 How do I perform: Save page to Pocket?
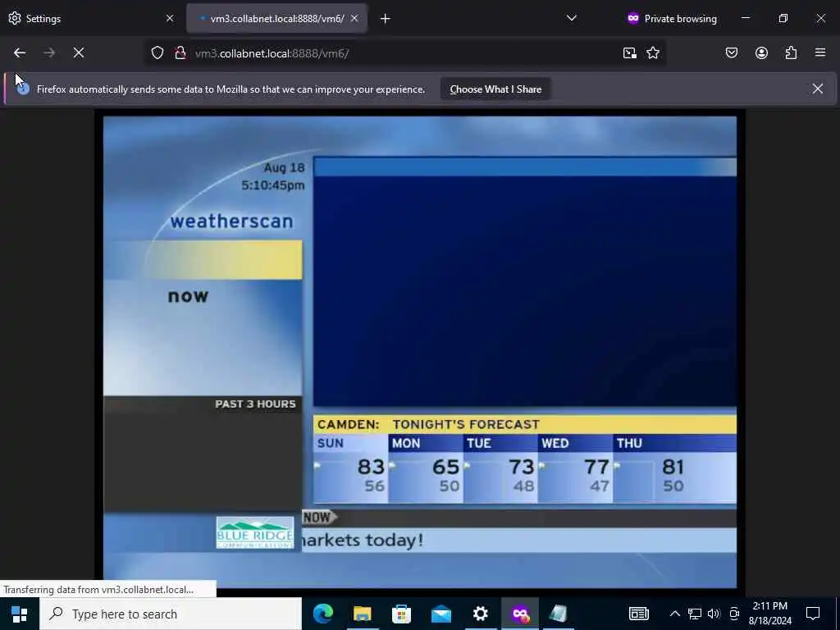732,53
